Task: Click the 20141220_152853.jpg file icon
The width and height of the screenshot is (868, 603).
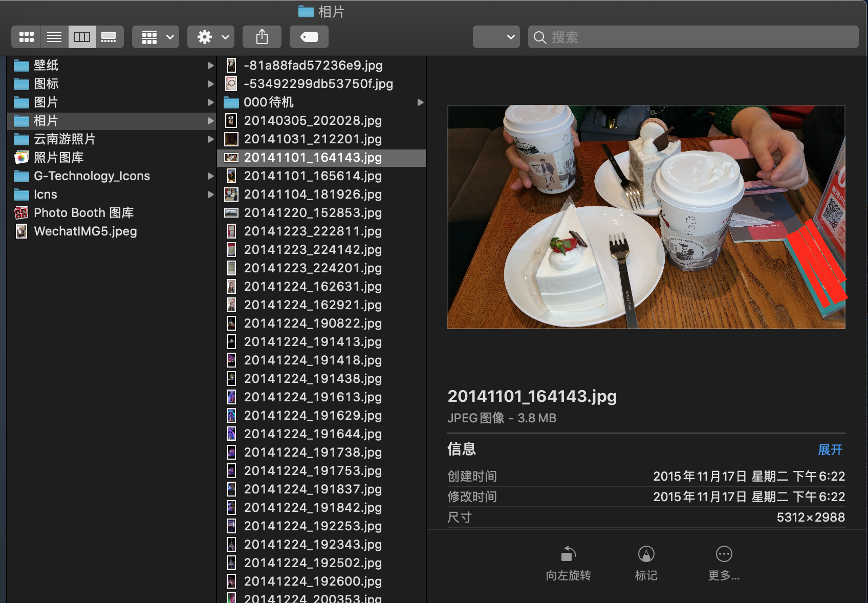Action: click(231, 213)
